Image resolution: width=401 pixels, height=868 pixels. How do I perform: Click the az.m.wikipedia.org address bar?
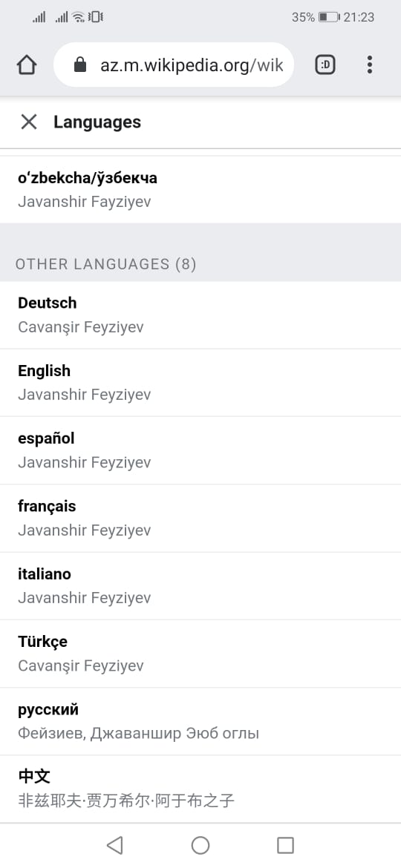tap(173, 65)
